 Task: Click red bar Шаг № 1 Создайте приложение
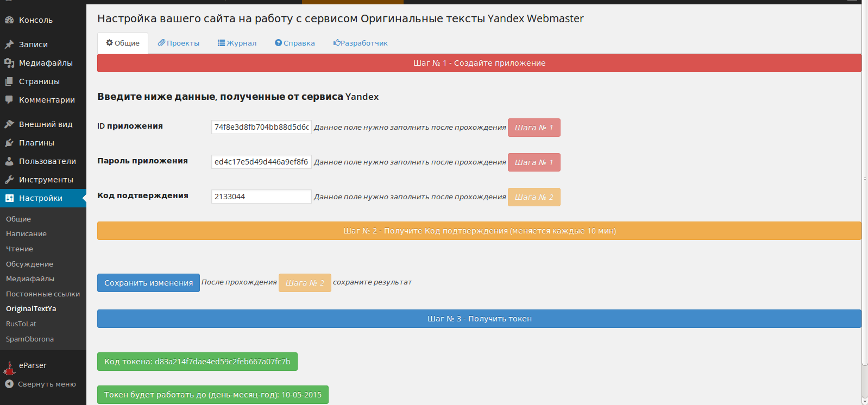coord(479,63)
